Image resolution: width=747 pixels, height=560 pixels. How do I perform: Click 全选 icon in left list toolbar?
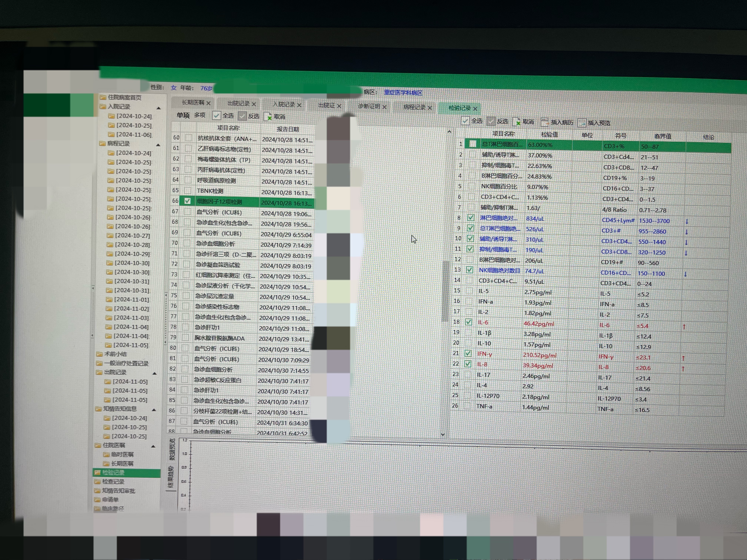216,115
